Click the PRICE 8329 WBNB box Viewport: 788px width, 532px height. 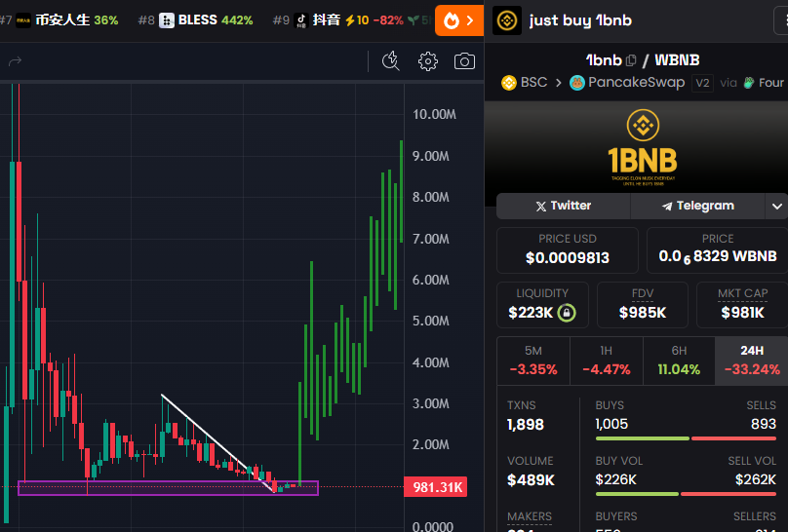coord(717,250)
